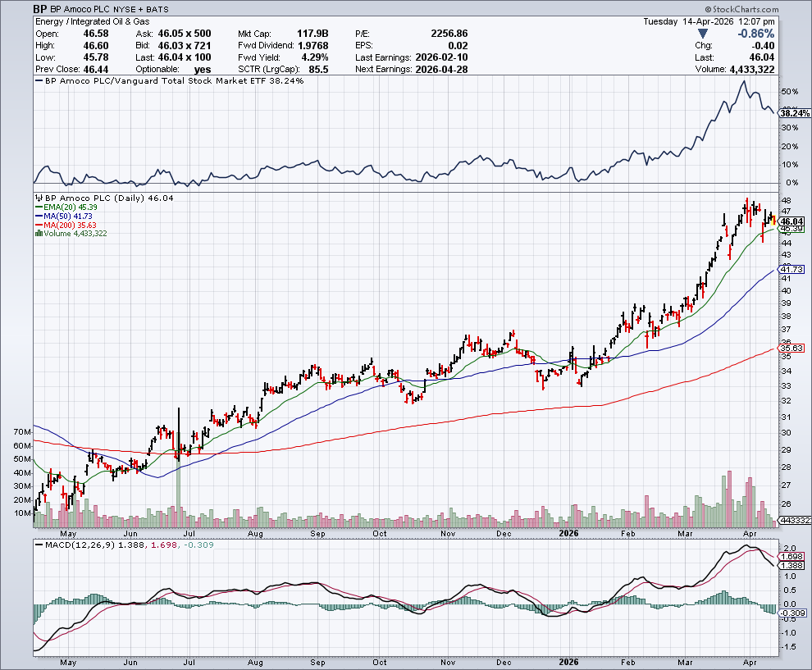This screenshot has height=670, width=812.
Task: Click the 35.63 MA(200) axis price tag
Action: (x=791, y=348)
